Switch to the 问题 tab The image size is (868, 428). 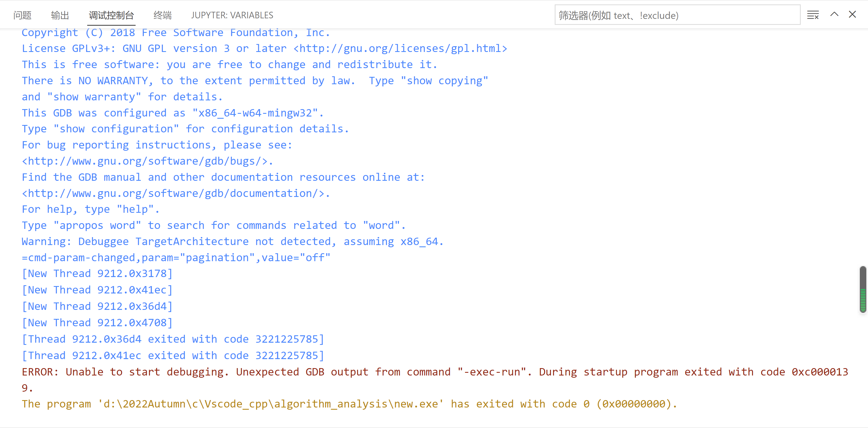22,15
